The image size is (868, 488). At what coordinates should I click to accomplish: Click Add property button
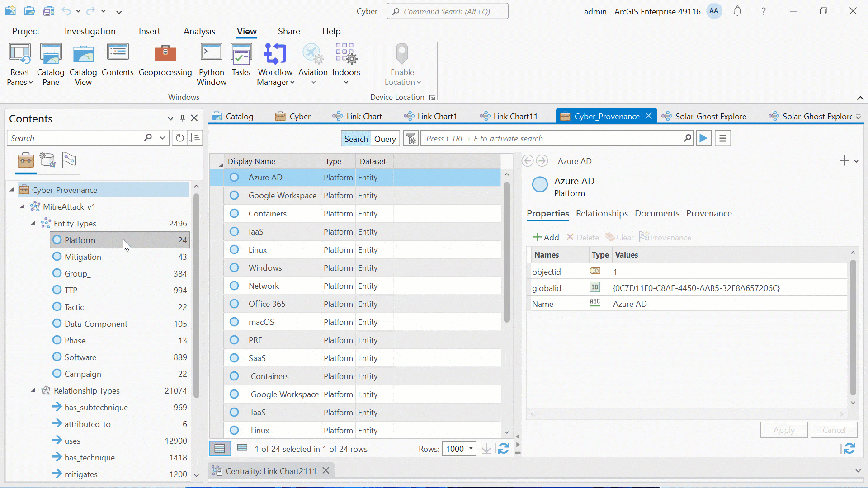(x=546, y=237)
